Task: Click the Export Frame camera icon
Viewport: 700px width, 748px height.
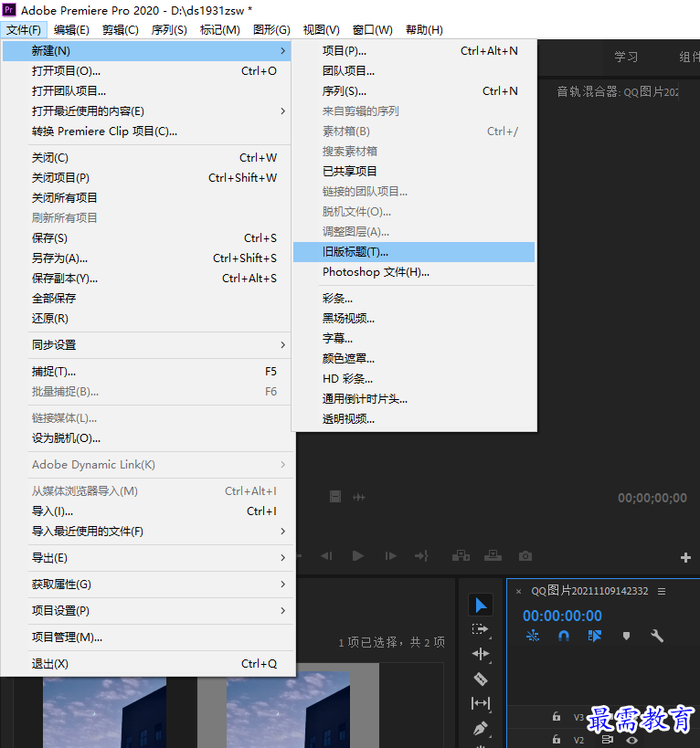Action: tap(525, 556)
